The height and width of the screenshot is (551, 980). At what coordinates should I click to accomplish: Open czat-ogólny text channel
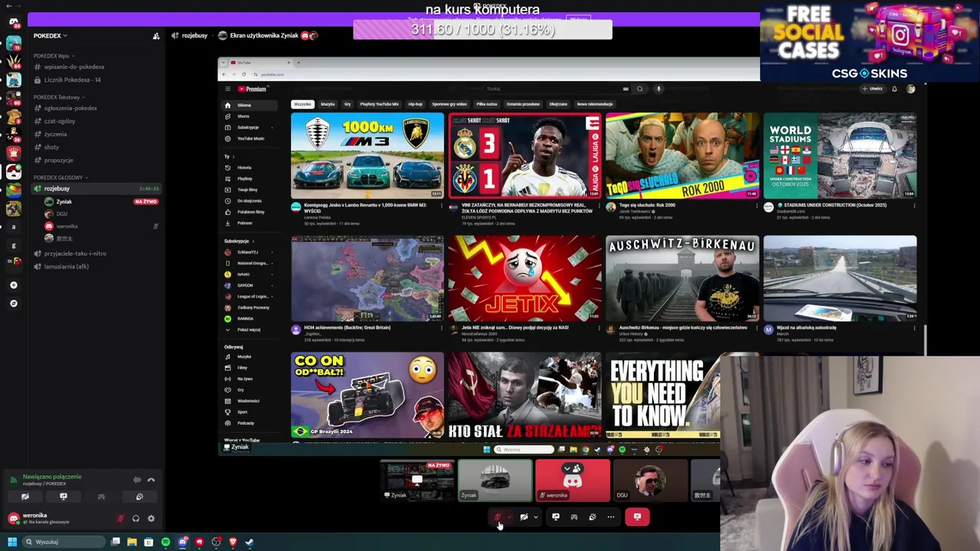[59, 122]
